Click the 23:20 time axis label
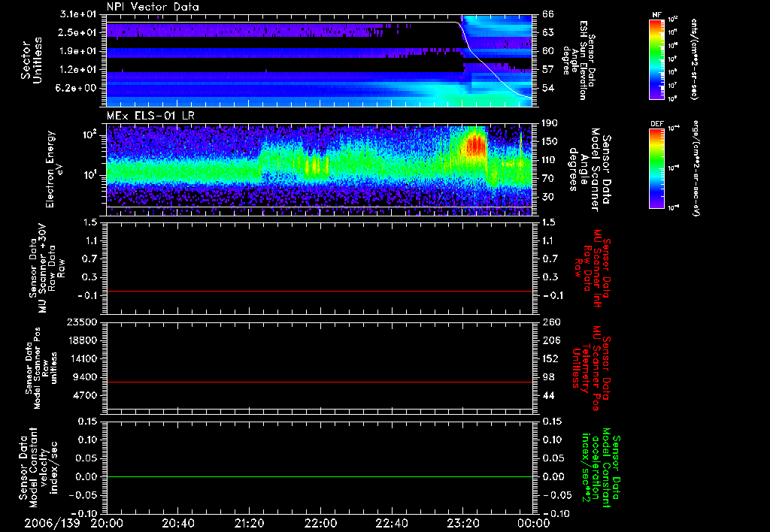Screen dimensions: 770x532 (x=462, y=523)
